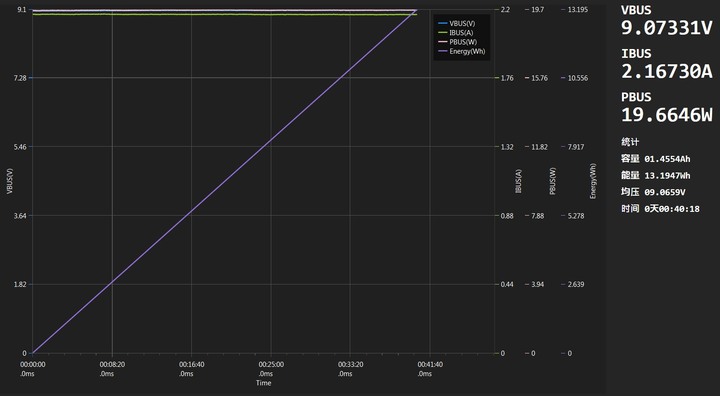The height and width of the screenshot is (396, 720).
Task: Click the Energy(Wh) vertical axis title
Action: point(593,181)
